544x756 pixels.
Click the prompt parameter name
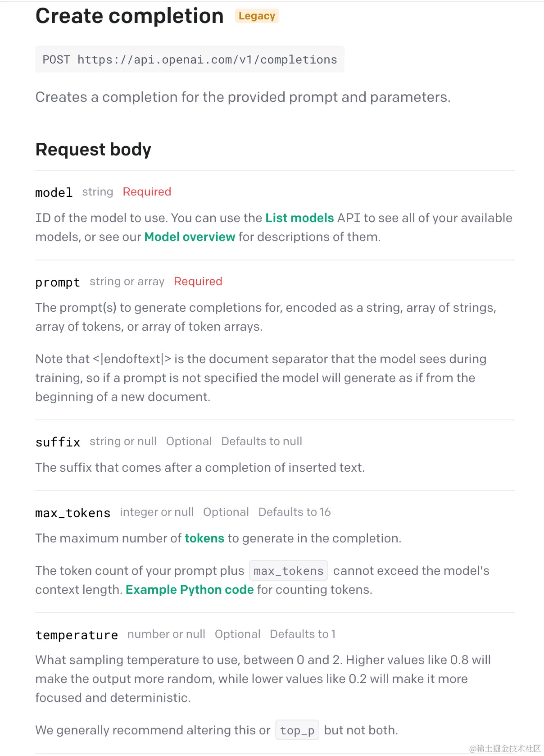pos(58,282)
